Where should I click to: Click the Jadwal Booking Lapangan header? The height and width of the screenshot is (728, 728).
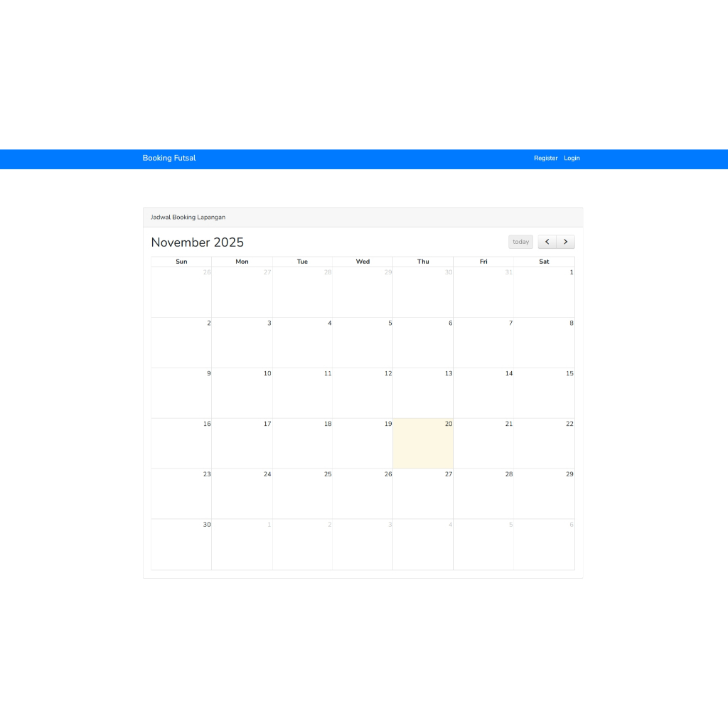[x=187, y=217]
